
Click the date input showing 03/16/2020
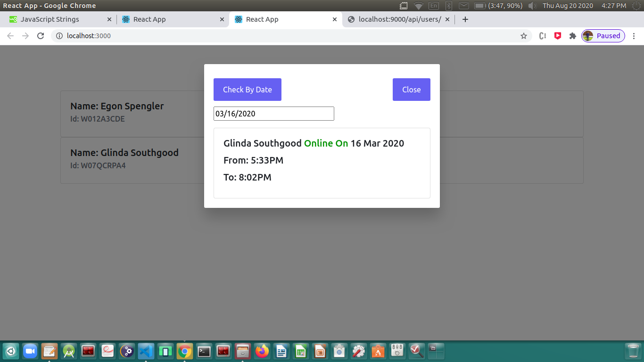click(274, 114)
